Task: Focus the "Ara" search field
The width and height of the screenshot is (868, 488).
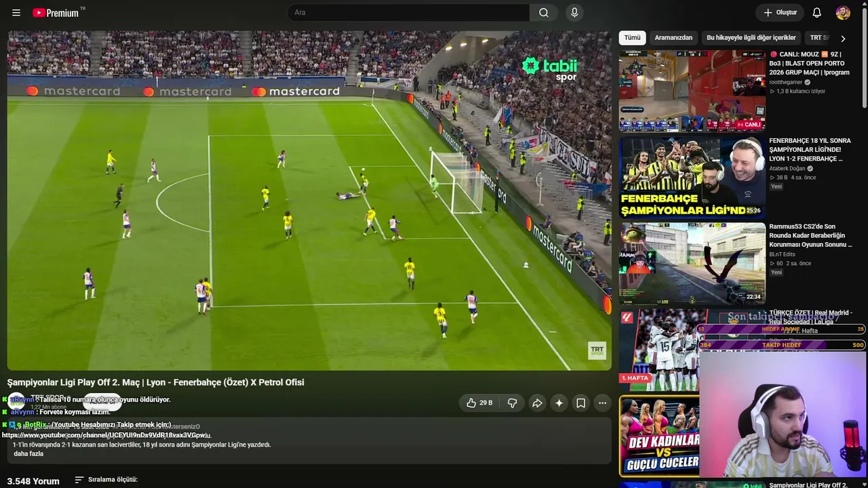Action: (x=409, y=13)
